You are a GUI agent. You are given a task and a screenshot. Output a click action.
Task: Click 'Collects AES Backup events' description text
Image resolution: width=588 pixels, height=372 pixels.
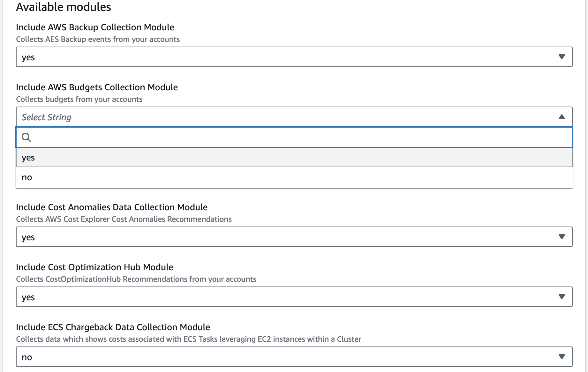(x=98, y=39)
